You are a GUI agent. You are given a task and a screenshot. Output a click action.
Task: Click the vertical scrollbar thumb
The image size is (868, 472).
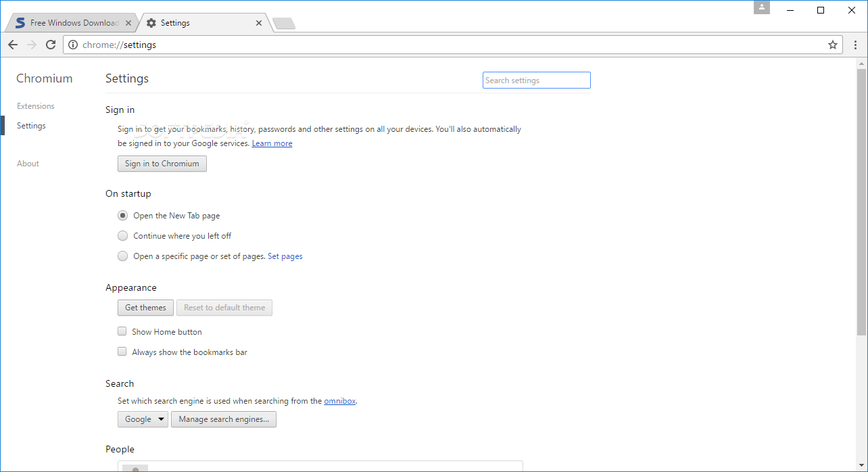tap(861, 202)
